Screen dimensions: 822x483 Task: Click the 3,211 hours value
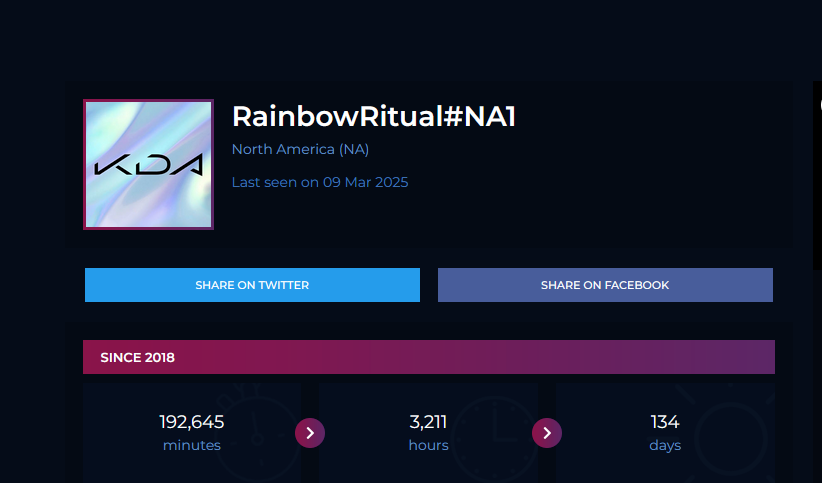pos(428,422)
